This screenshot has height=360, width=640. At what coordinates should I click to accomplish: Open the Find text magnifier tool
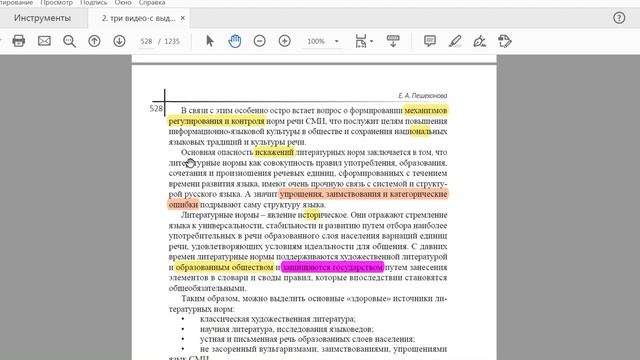(69, 41)
